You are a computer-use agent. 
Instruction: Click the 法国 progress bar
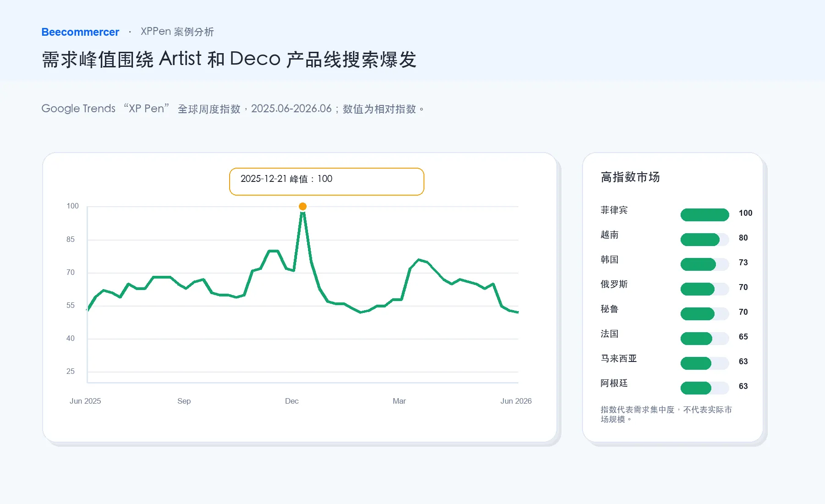tap(705, 339)
